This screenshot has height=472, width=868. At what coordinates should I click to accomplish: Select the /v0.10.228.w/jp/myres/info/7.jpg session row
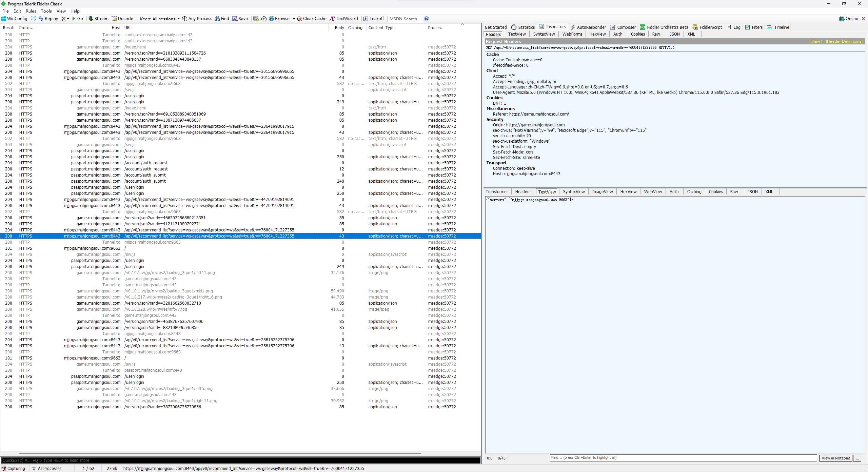[240, 309]
